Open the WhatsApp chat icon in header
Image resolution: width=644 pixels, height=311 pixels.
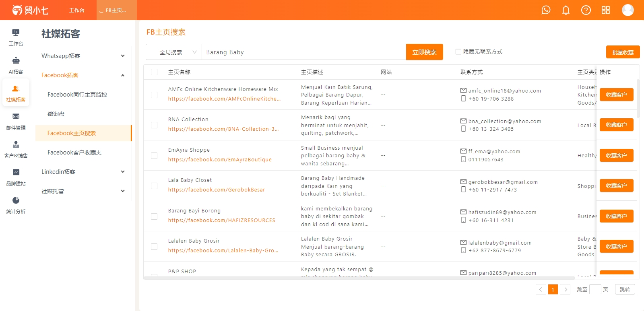(546, 10)
